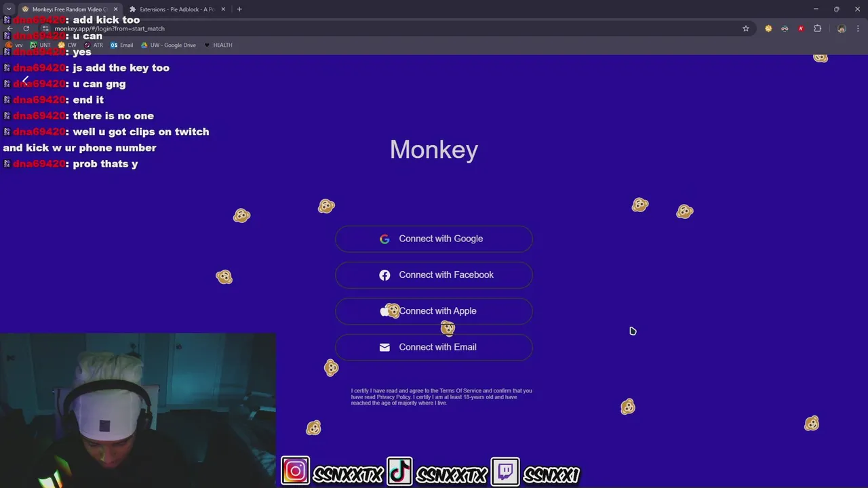This screenshot has width=868, height=488.
Task: Open the yellow gear-shaped extension icon
Action: tap(768, 28)
